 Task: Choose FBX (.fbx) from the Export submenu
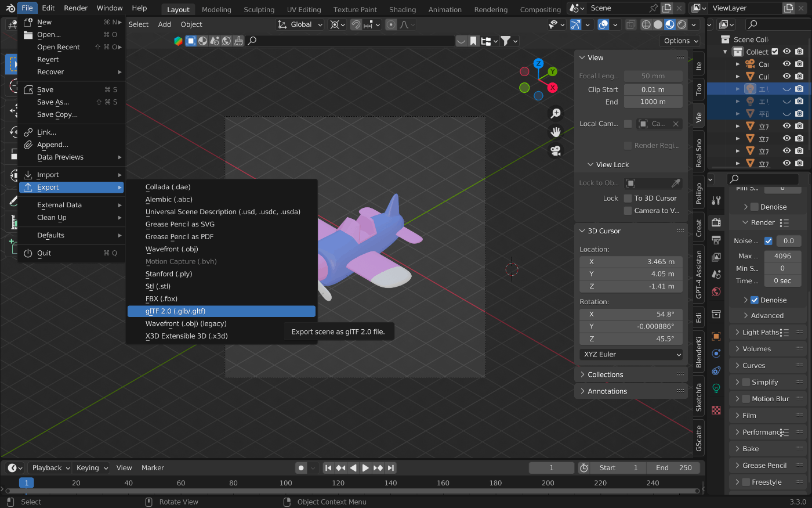[222, 299]
